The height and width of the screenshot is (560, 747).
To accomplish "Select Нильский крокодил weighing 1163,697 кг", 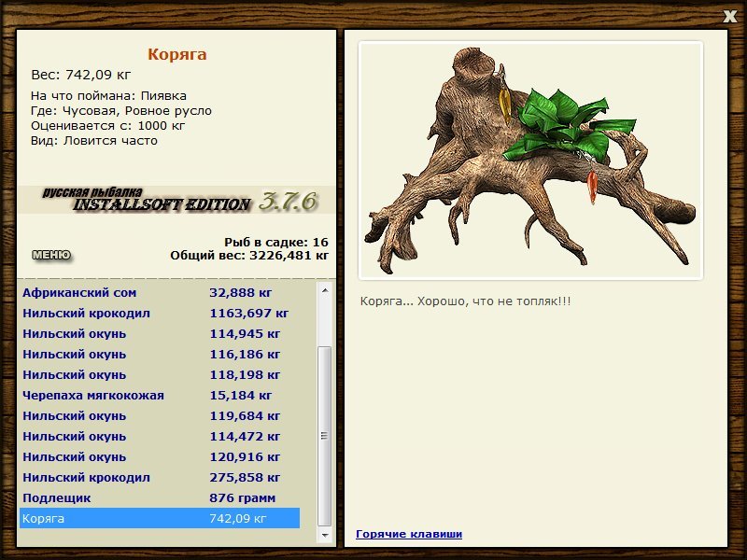I will coord(160,314).
